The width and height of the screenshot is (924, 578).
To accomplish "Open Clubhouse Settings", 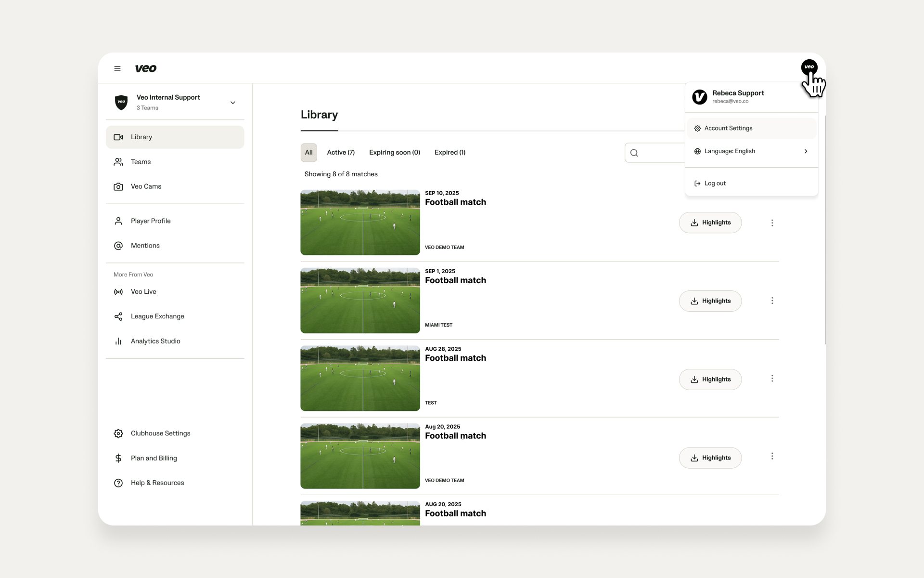I will pos(175,433).
